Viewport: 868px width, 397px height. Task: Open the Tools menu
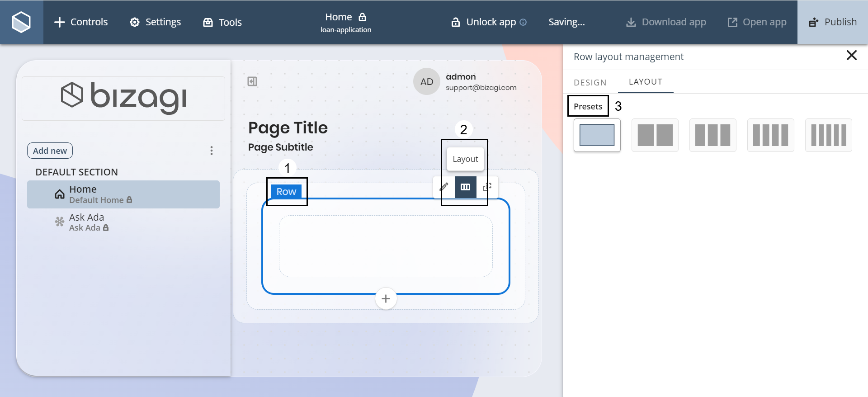(222, 22)
